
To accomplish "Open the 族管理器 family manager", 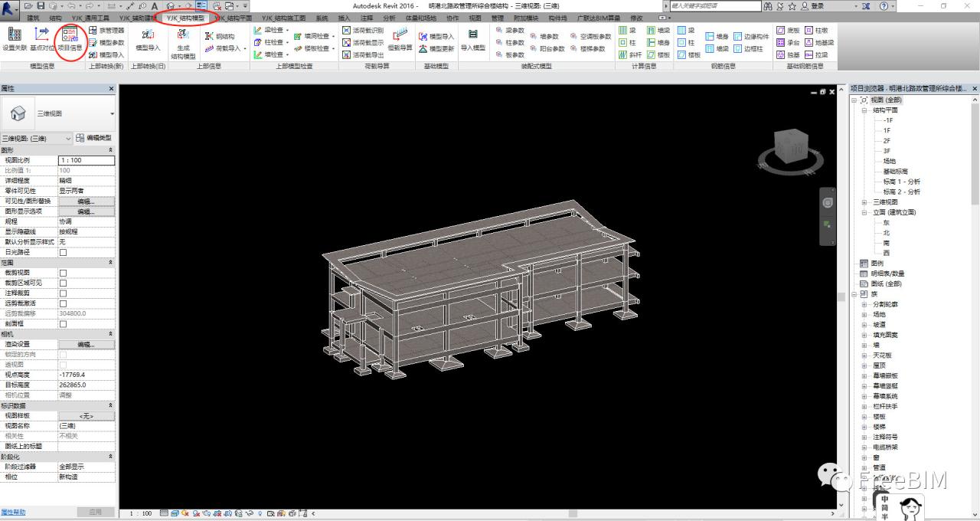I will (x=106, y=31).
